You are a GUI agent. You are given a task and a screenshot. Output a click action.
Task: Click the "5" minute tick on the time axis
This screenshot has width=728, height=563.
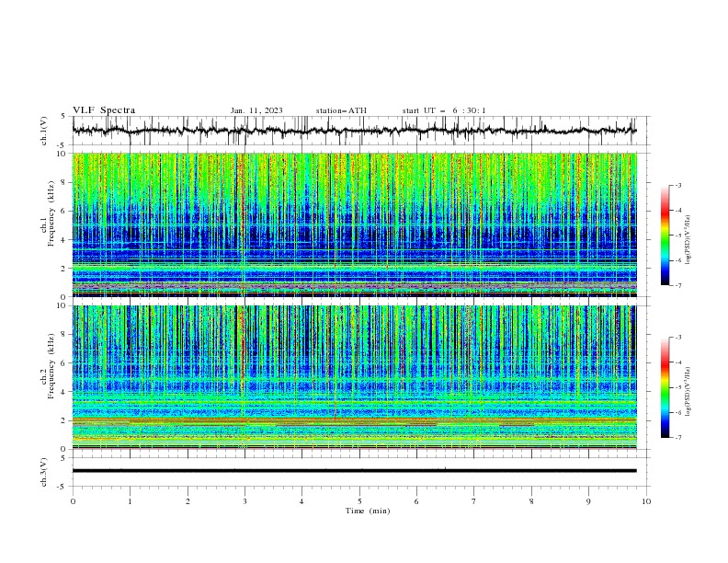coord(359,501)
